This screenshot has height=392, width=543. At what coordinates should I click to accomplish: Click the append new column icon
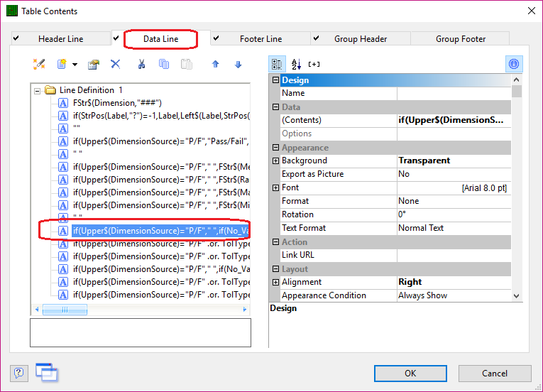(62, 64)
